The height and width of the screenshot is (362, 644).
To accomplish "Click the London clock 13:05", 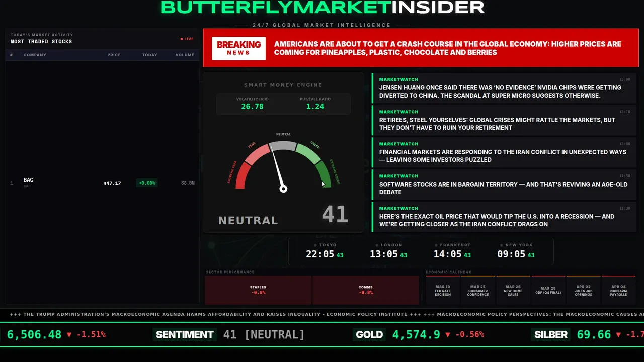I will click(x=384, y=254).
